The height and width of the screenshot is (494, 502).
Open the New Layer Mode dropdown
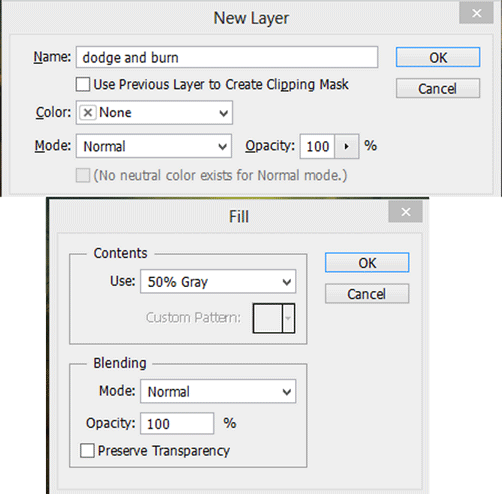click(x=154, y=146)
